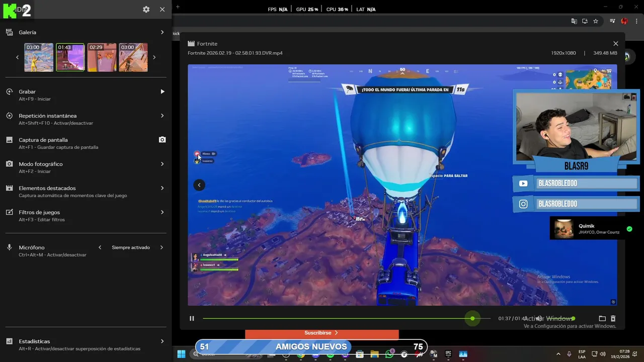Expand the Modo fotográfico chevron
Viewport: 644px width, 362px height.
tap(162, 164)
